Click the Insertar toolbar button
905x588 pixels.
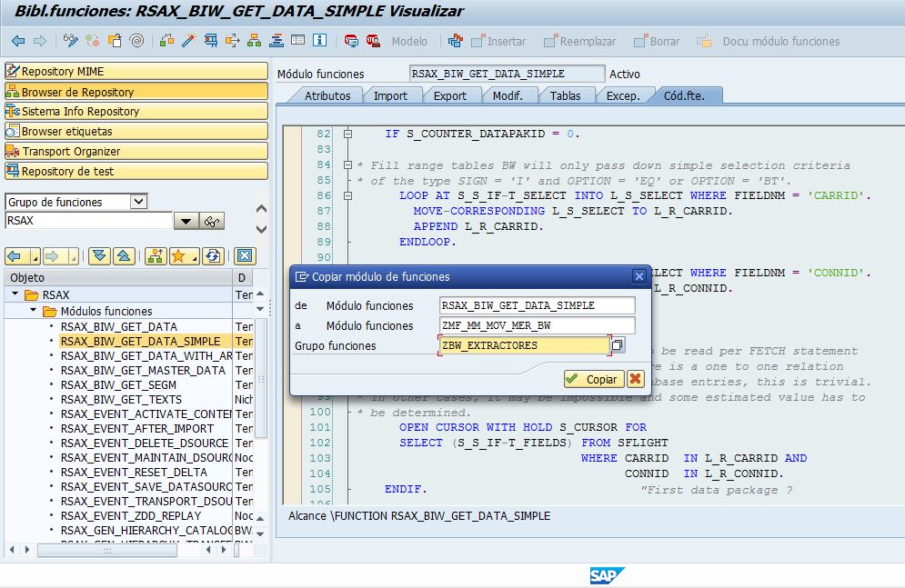(x=498, y=42)
